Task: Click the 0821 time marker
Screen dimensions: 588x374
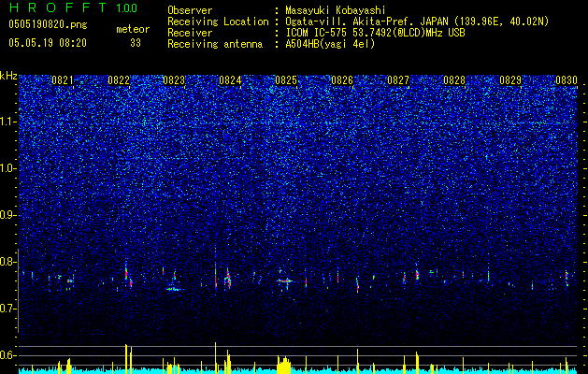Action: point(63,80)
